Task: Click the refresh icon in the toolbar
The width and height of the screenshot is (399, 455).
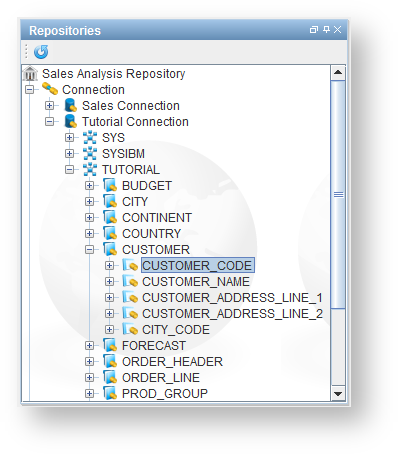Action: coord(41,52)
